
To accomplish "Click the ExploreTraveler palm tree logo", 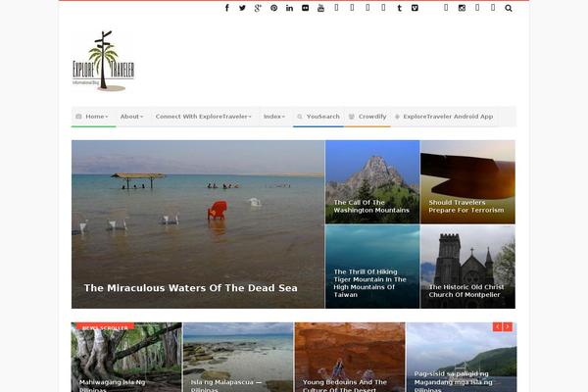I will [103, 61].
